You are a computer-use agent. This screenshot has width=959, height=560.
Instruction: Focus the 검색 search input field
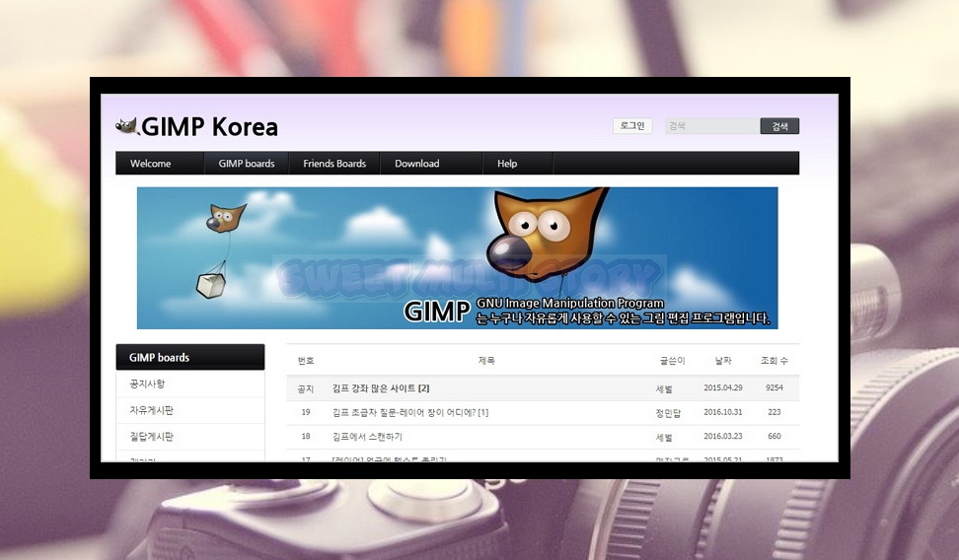click(x=712, y=126)
